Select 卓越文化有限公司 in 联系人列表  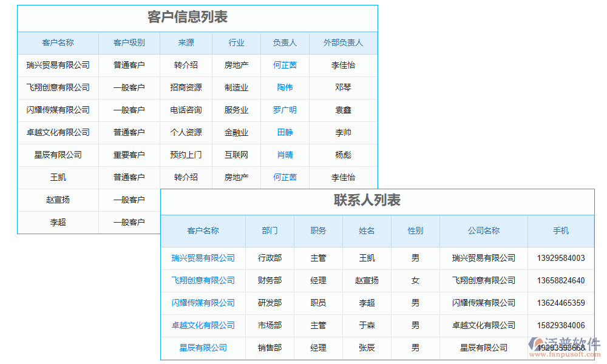point(203,325)
